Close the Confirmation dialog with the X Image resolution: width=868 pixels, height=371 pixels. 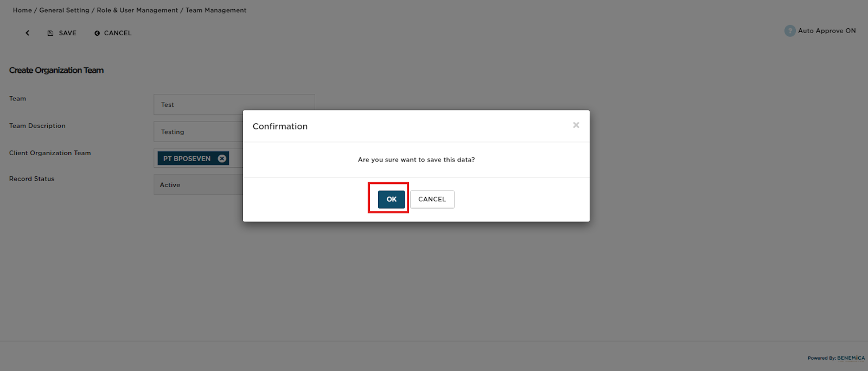576,125
